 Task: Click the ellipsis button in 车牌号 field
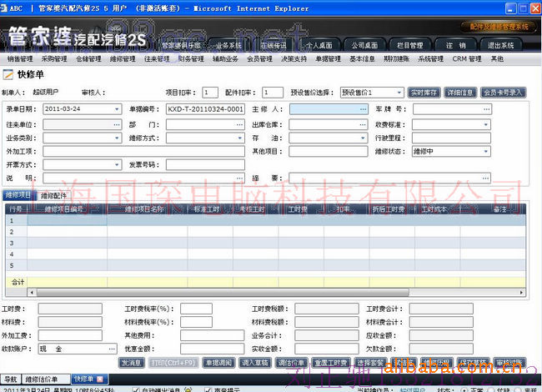[485, 109]
